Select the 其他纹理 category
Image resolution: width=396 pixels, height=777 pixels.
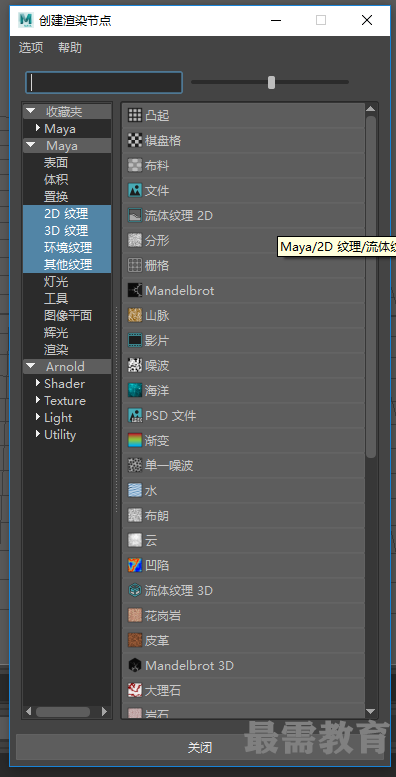coord(67,264)
